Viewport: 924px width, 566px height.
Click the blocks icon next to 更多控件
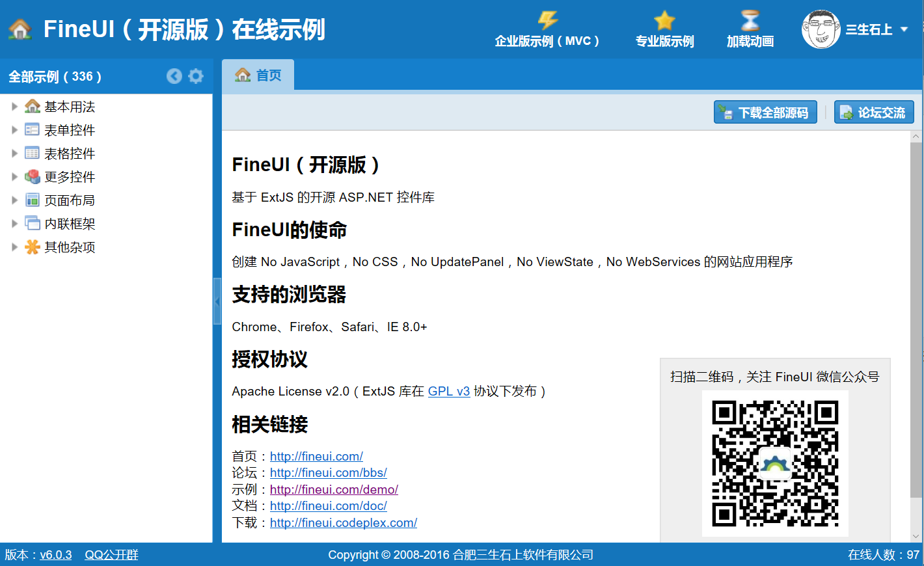[33, 176]
